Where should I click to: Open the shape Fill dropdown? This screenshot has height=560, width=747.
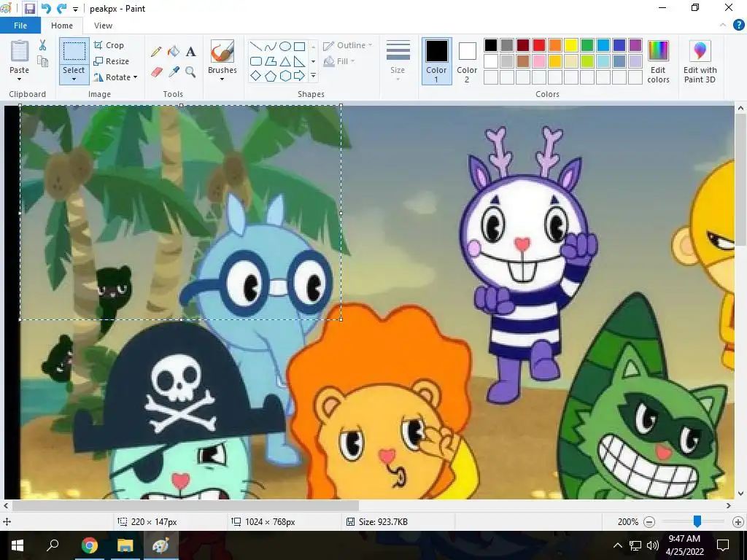point(339,61)
